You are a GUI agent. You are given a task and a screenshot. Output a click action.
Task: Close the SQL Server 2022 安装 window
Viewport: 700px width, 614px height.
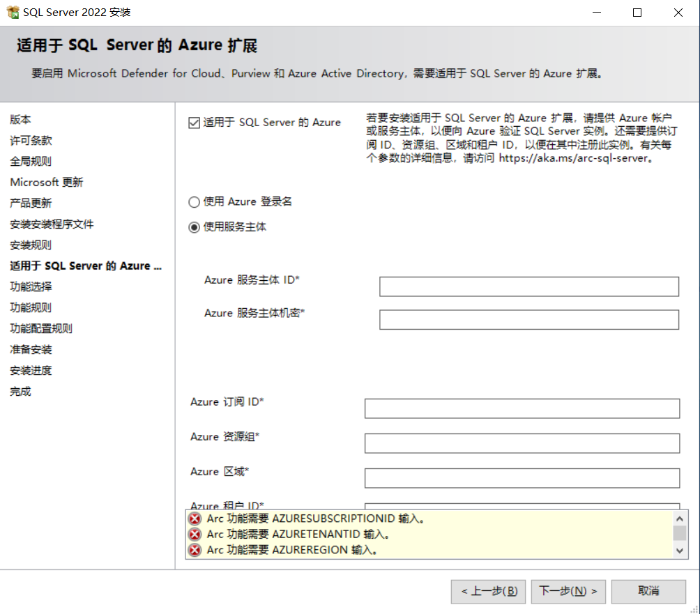[x=678, y=13]
